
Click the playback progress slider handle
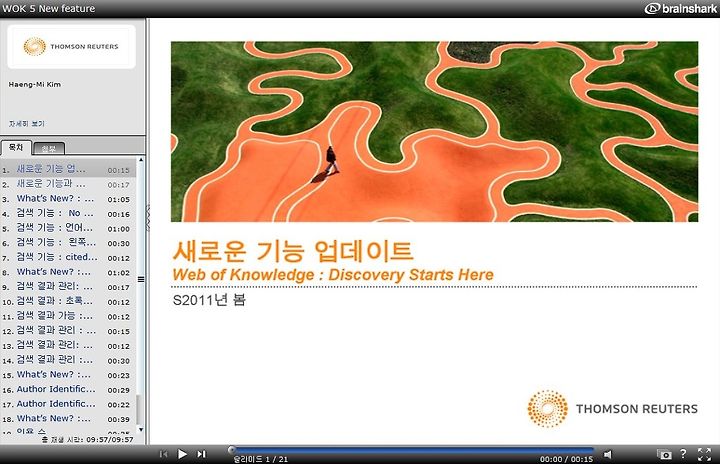[x=232, y=450]
